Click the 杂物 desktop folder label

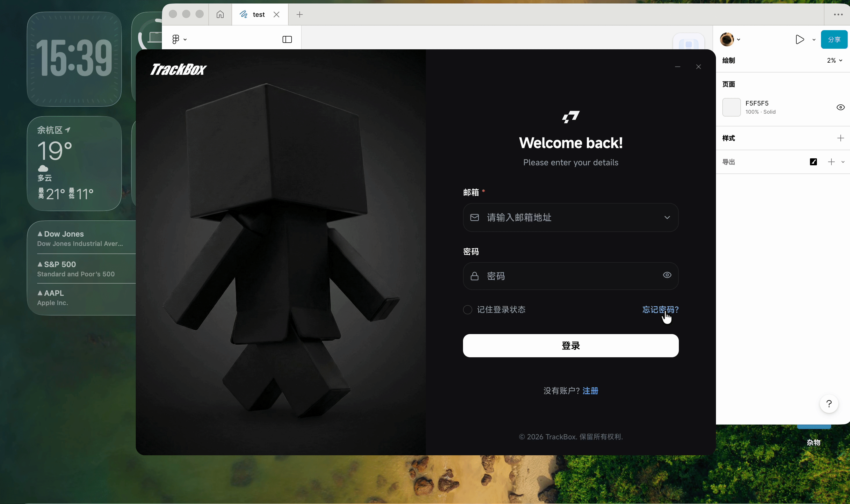[x=813, y=442]
